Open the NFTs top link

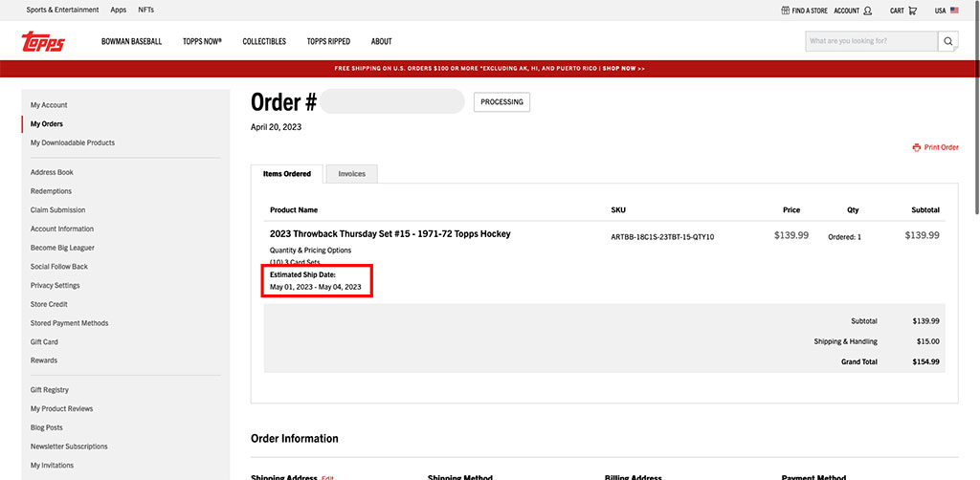[146, 10]
